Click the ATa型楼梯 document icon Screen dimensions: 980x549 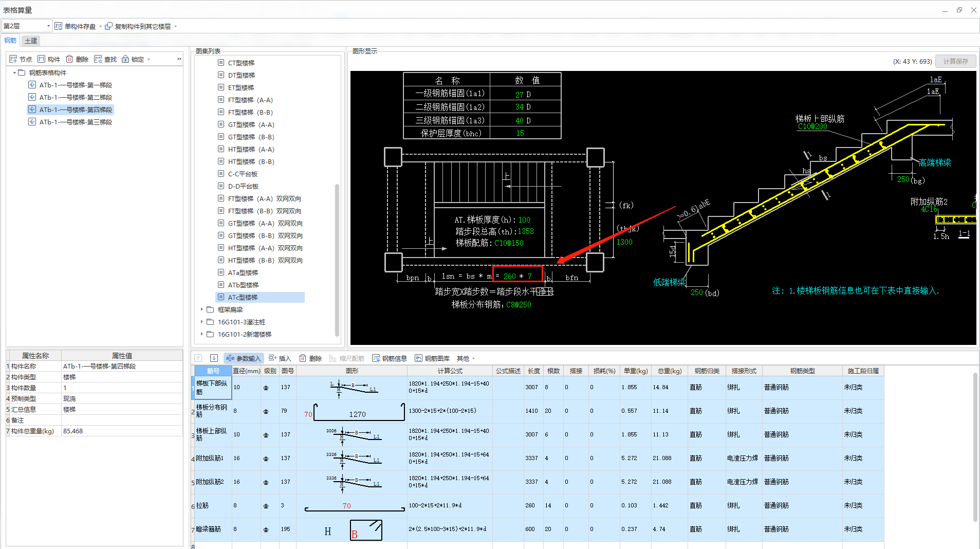tap(221, 272)
